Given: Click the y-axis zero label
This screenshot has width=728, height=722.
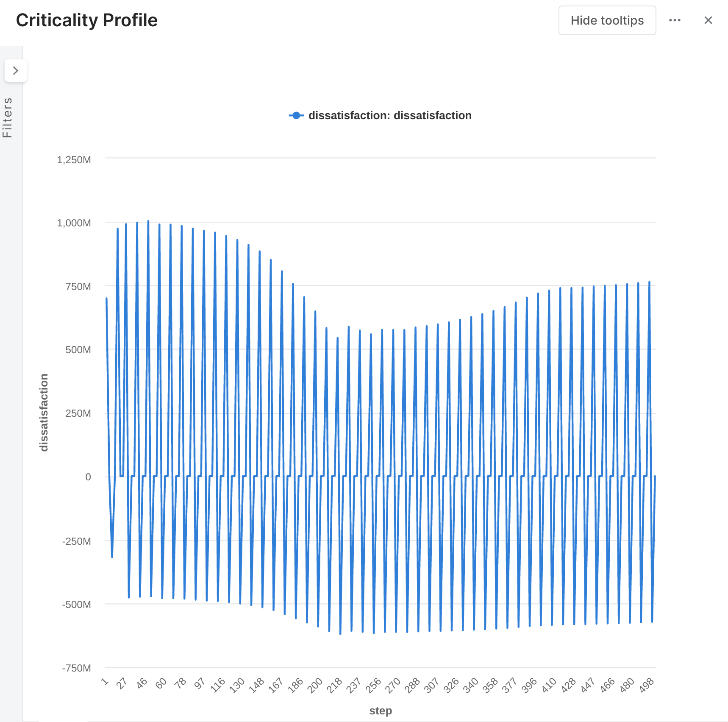Looking at the screenshot, I should click(88, 477).
